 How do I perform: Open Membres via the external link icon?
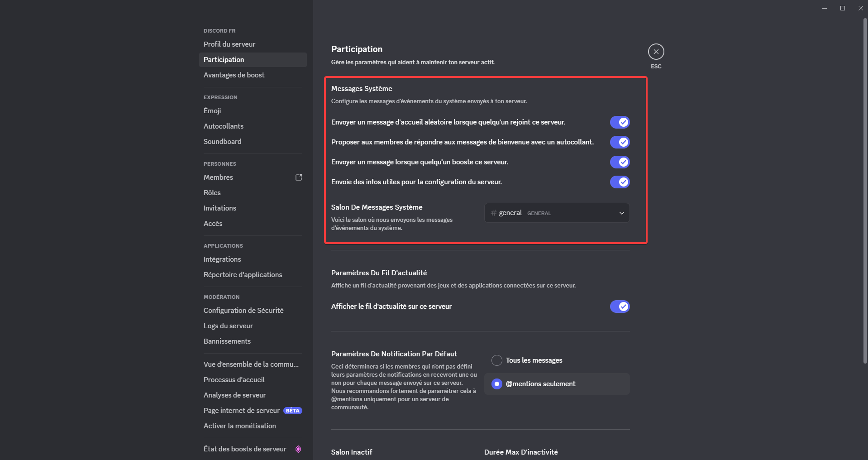click(298, 177)
